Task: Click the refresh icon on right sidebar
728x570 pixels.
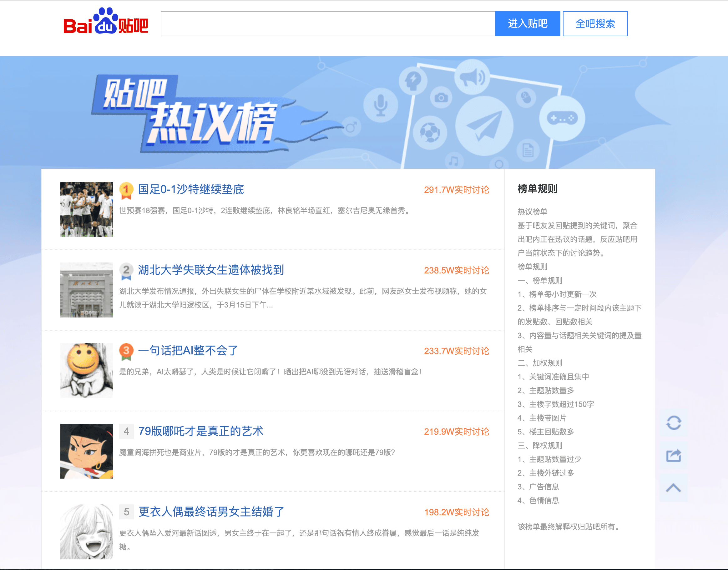Action: pos(673,423)
